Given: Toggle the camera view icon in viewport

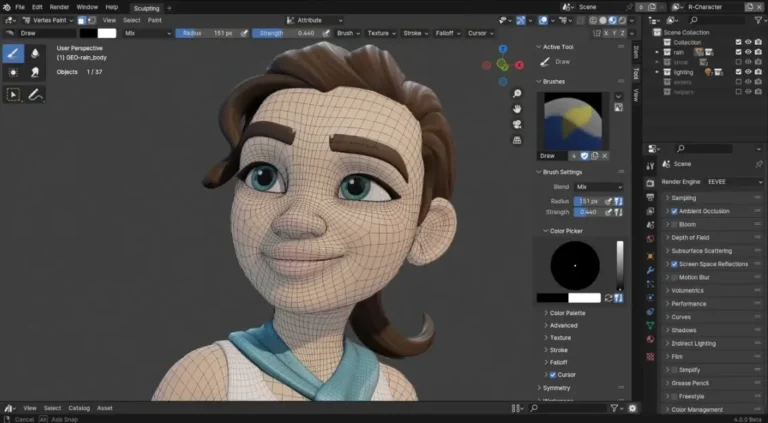Looking at the screenshot, I should point(517,124).
